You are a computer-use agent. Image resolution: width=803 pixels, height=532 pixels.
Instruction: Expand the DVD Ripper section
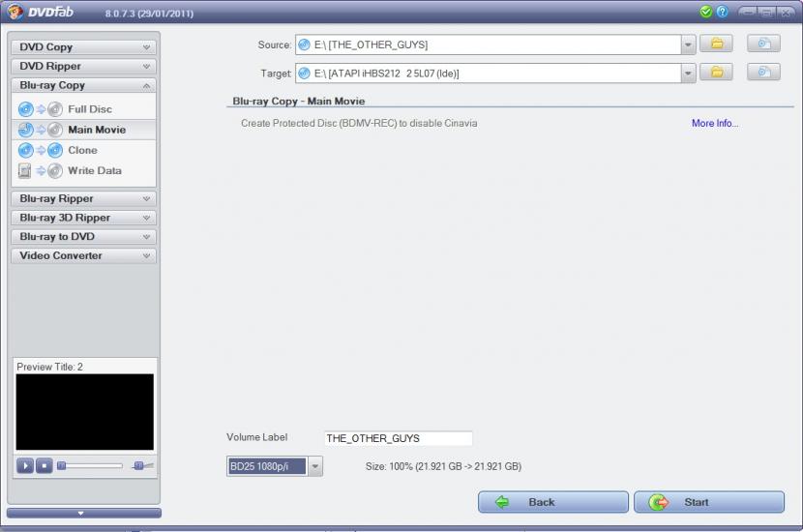point(83,66)
